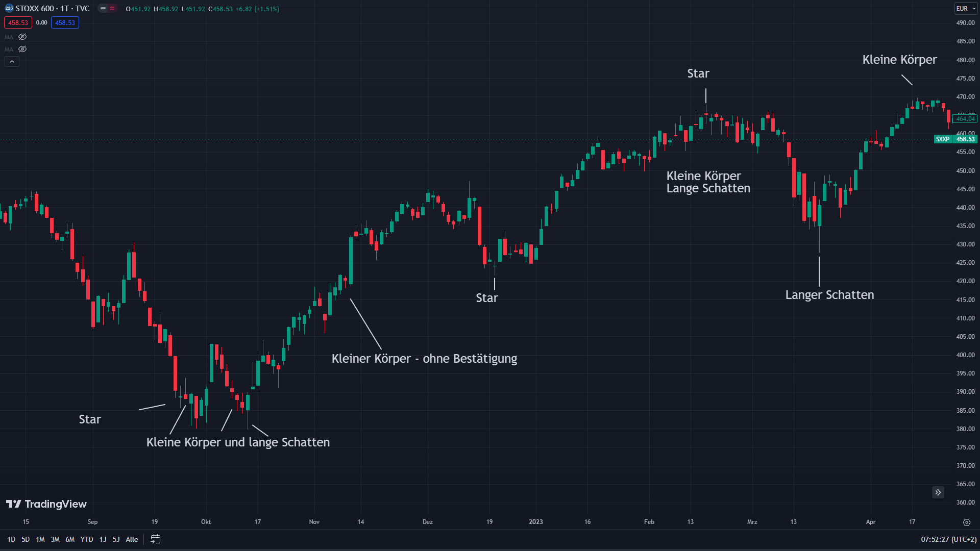The height and width of the screenshot is (551, 980).
Task: Select the 'Star' label below December low
Action: pyautogui.click(x=487, y=298)
